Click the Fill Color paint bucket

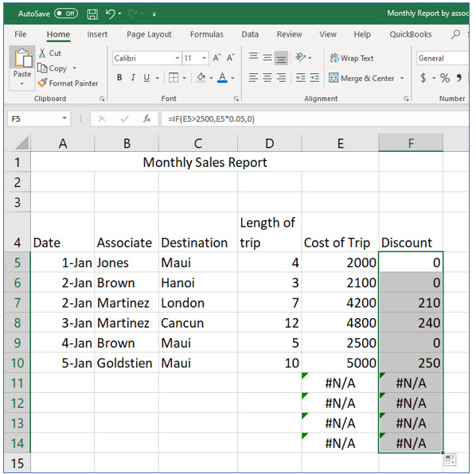[201, 78]
